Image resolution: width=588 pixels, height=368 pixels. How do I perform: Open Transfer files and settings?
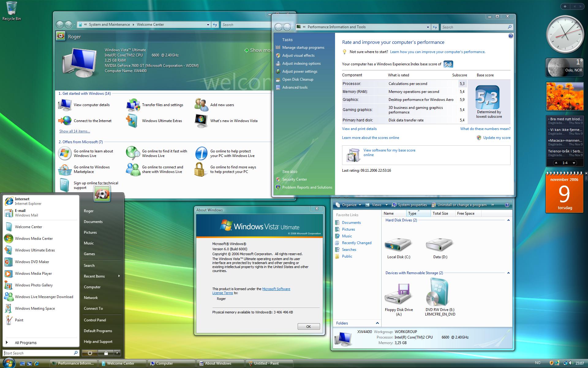[x=155, y=105]
